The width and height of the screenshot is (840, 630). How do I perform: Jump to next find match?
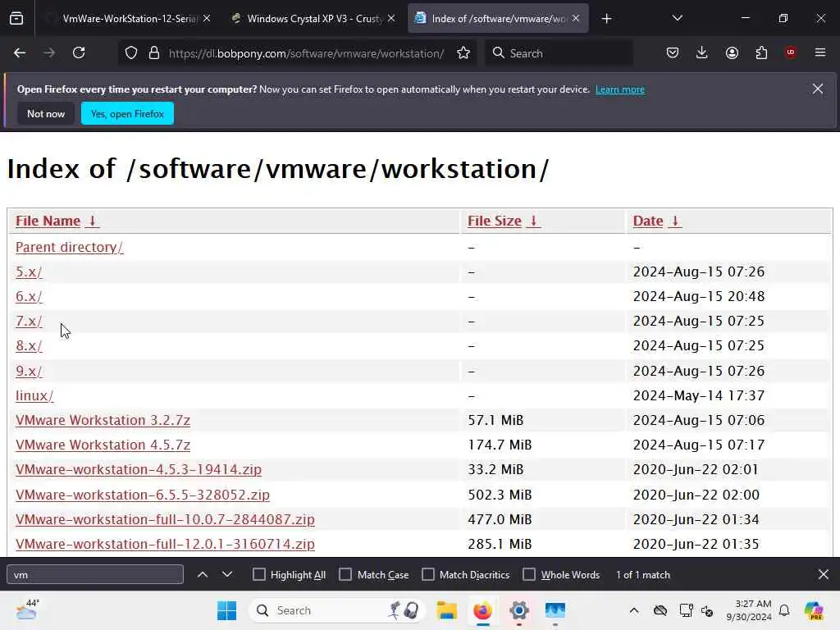227,574
